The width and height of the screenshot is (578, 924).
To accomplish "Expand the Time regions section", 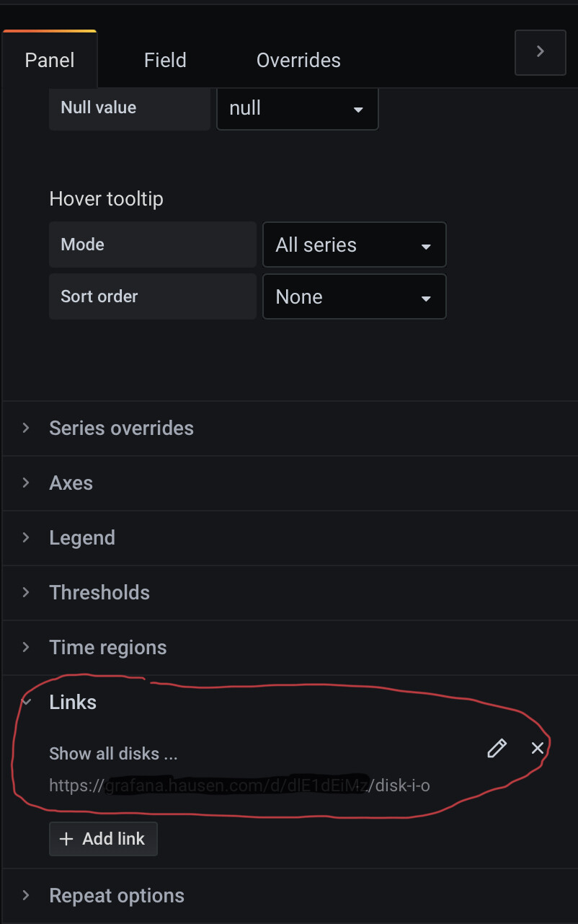I will [x=289, y=648].
